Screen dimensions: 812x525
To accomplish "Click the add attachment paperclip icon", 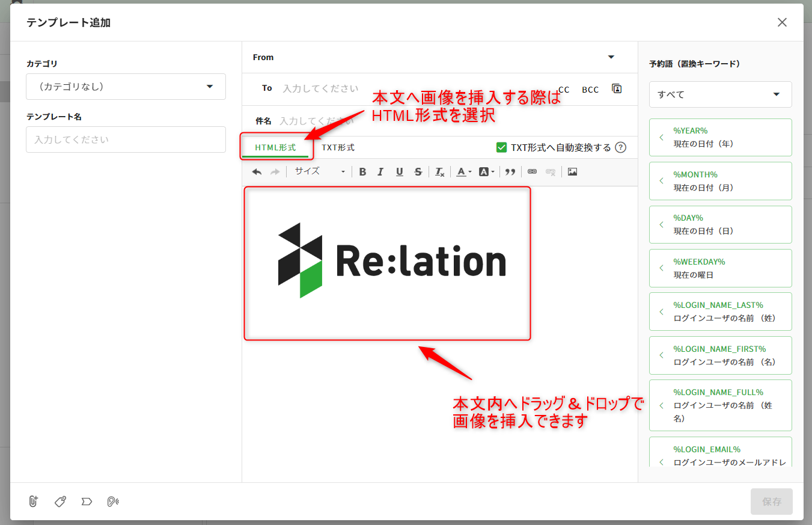I will 33,501.
